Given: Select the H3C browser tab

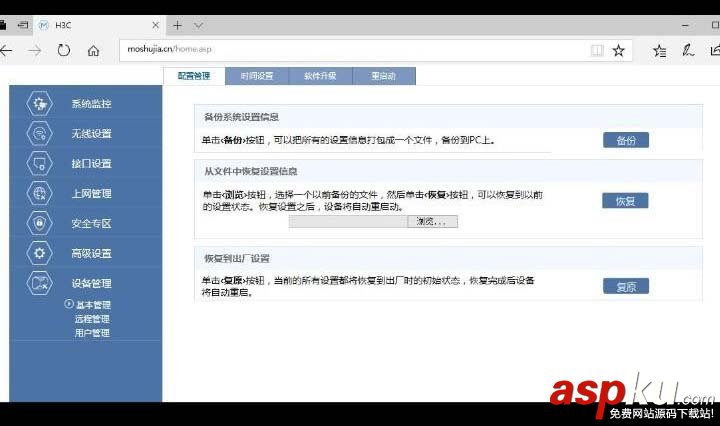Looking at the screenshot, I should (99, 25).
